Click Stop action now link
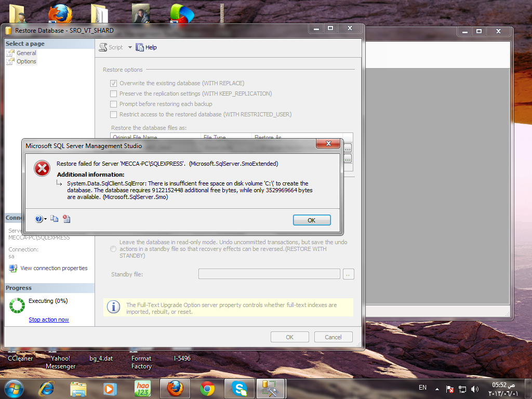Image resolution: width=532 pixels, height=399 pixels. point(49,320)
